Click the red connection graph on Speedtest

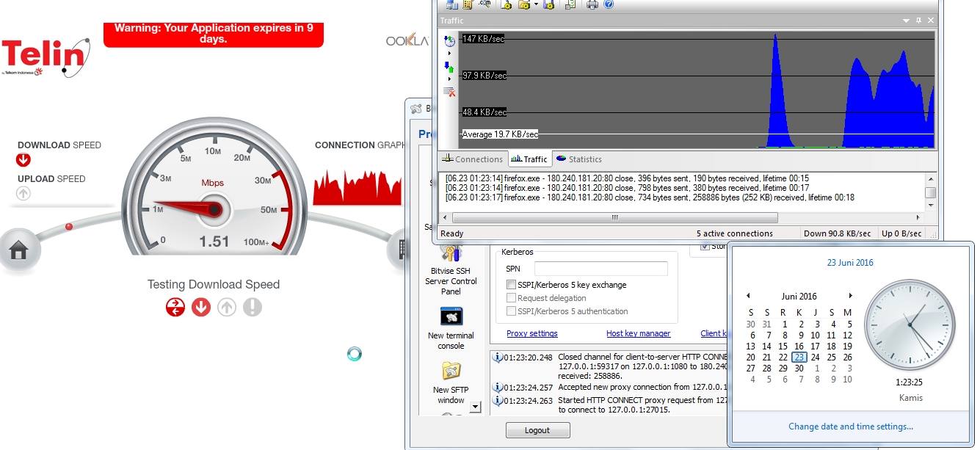(x=359, y=187)
